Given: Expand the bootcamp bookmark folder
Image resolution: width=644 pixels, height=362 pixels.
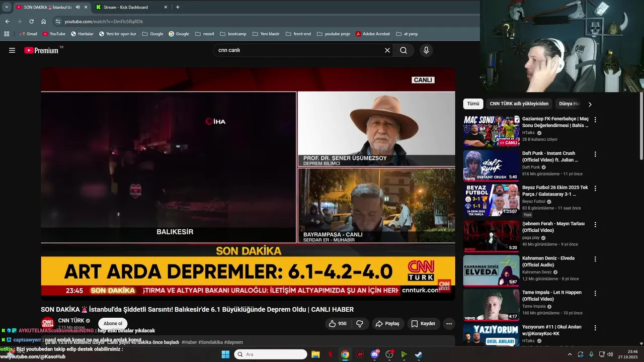Looking at the screenshot, I should click(233, 34).
